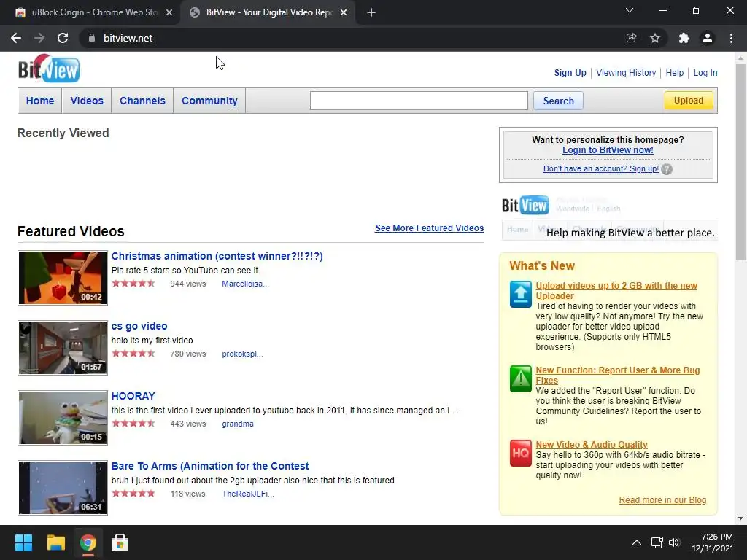Open Viewing History link

[x=626, y=73]
